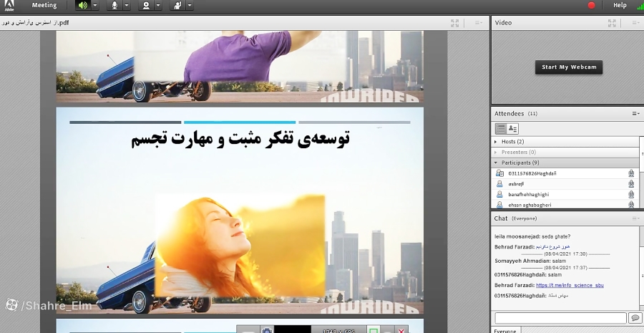Click the send chat message button
The width and height of the screenshot is (644, 333).
[x=635, y=318]
